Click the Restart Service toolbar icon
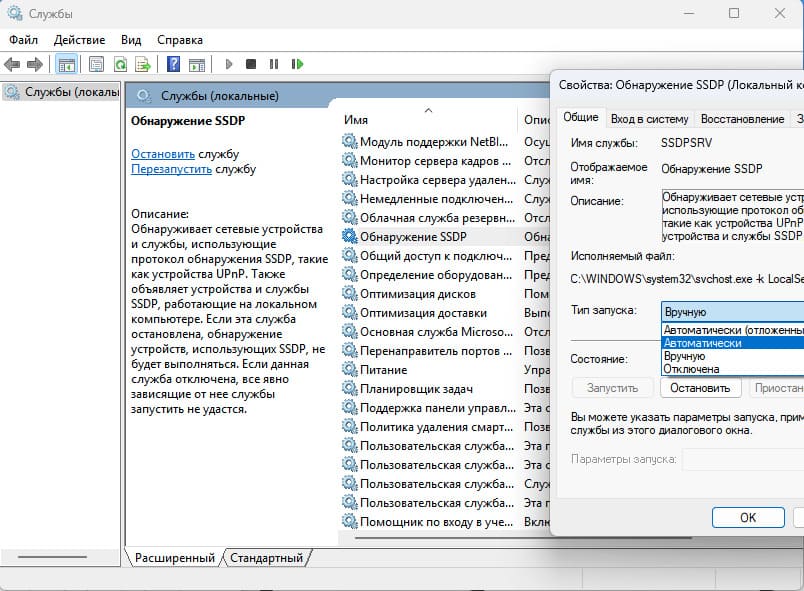Screen dimensions: 804x591 (x=297, y=64)
